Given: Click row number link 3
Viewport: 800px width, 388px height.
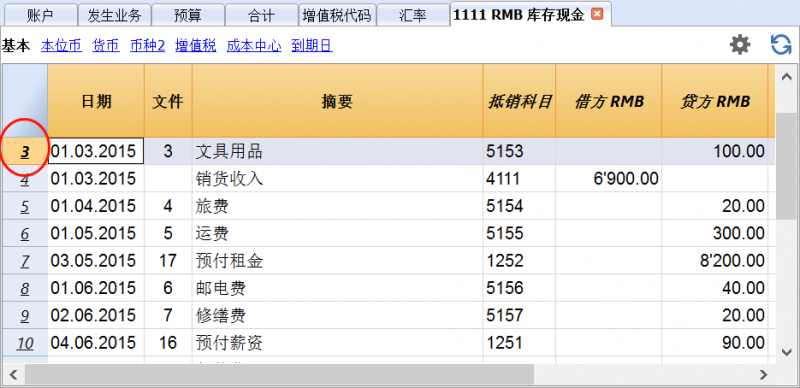Looking at the screenshot, I should (25, 152).
